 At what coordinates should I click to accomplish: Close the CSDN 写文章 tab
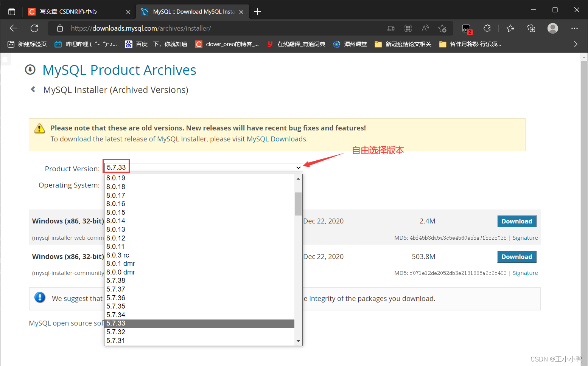click(128, 12)
